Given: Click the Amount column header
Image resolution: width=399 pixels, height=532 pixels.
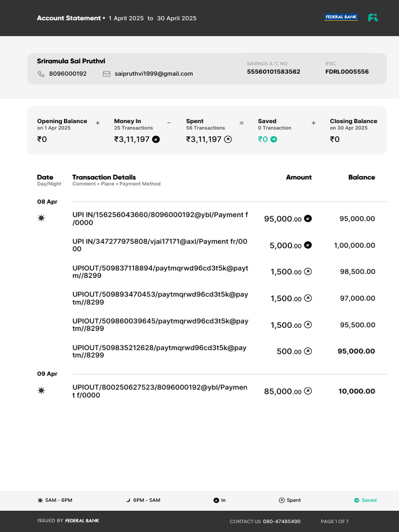Looking at the screenshot, I should 299,177.
